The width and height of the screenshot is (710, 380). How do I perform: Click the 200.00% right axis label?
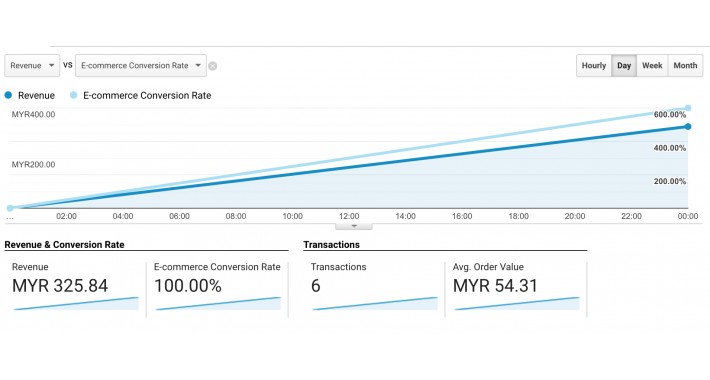click(x=670, y=181)
